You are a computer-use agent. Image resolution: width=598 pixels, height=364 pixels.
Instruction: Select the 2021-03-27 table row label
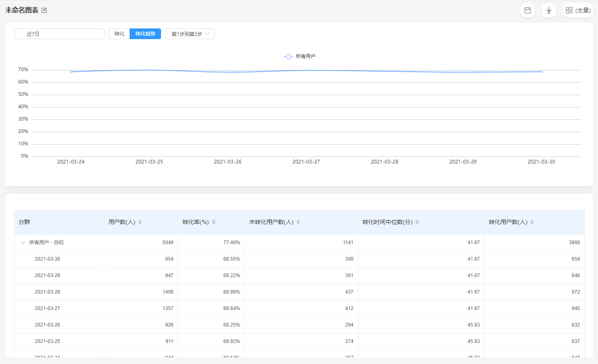[47, 308]
